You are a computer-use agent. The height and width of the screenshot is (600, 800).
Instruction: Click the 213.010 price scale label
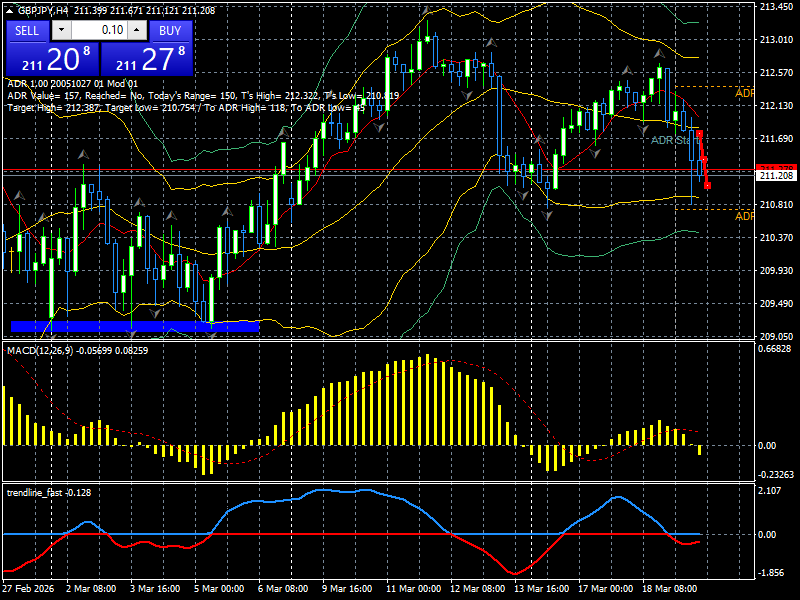point(776,40)
